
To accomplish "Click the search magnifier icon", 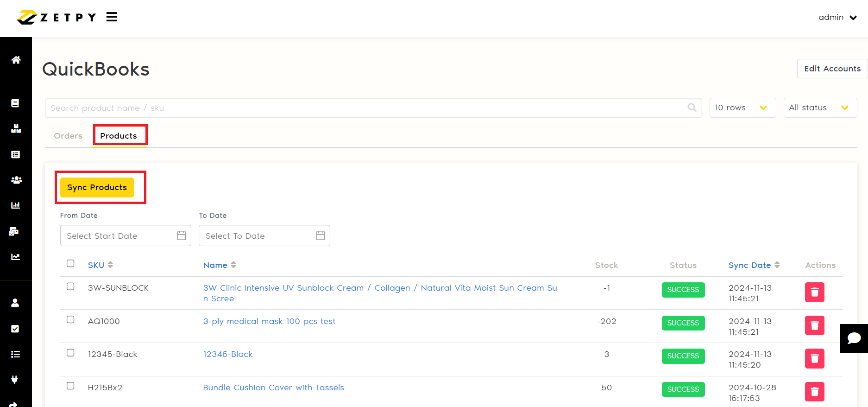I will tap(692, 108).
